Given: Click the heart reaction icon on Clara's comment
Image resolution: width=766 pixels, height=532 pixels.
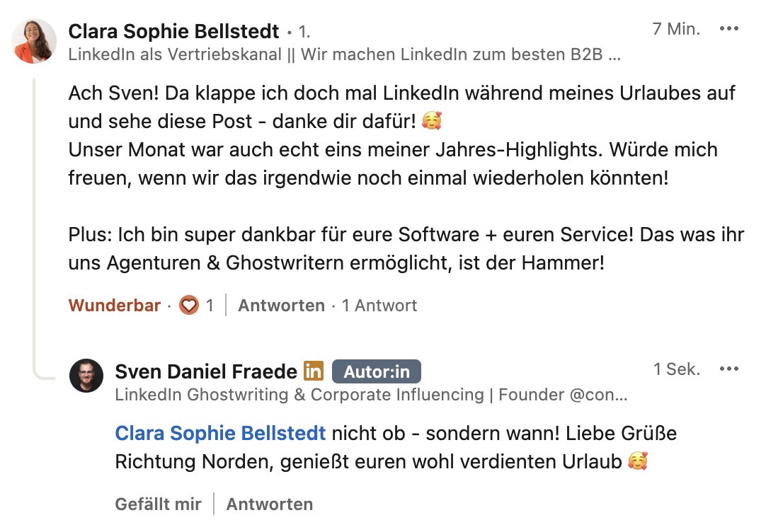Looking at the screenshot, I should click(x=188, y=306).
